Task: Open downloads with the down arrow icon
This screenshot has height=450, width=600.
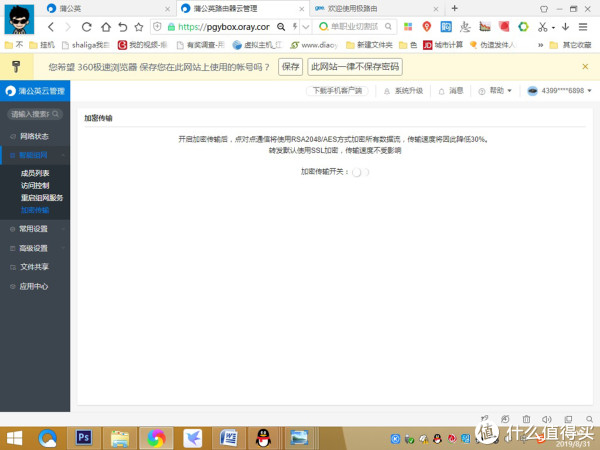Action: click(x=566, y=26)
